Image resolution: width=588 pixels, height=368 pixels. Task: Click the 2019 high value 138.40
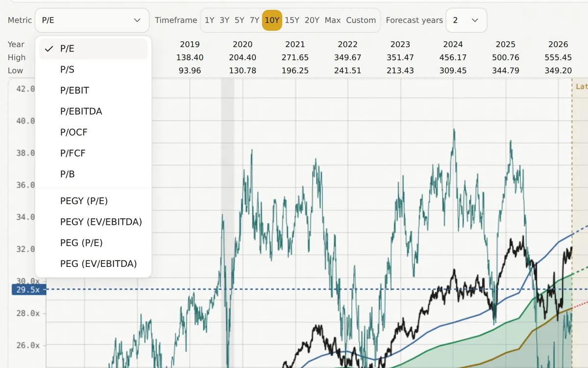190,57
